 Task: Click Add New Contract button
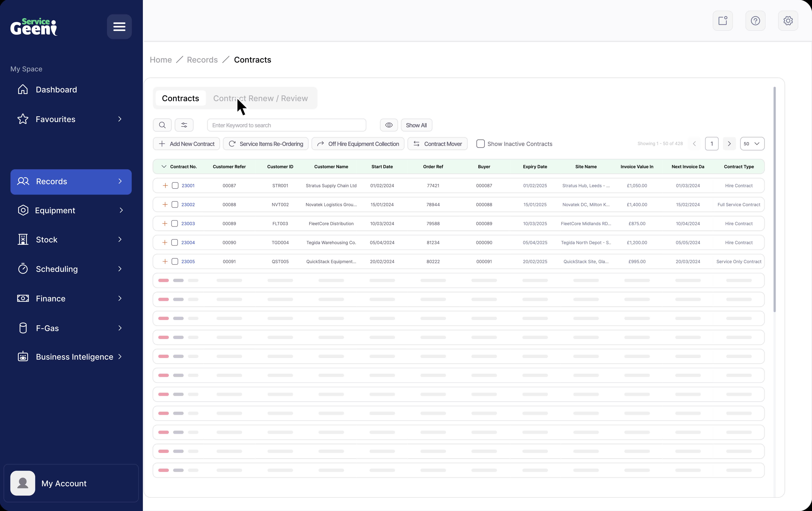click(x=186, y=144)
